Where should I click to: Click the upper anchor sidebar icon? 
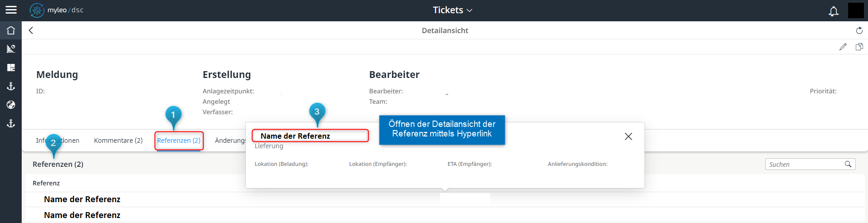(x=11, y=86)
